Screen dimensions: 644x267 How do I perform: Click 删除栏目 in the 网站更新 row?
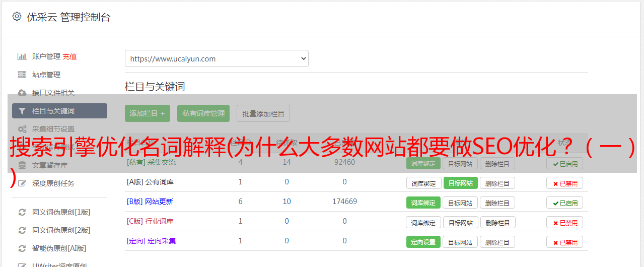pos(497,203)
